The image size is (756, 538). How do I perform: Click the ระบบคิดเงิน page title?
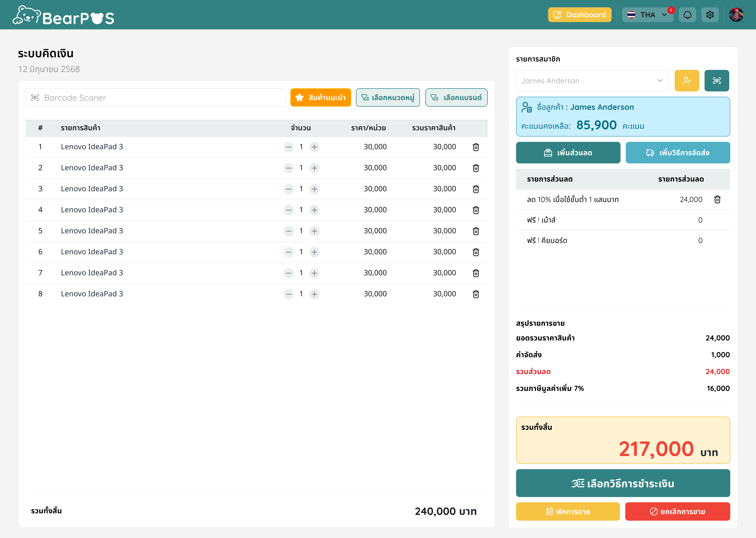tap(46, 53)
